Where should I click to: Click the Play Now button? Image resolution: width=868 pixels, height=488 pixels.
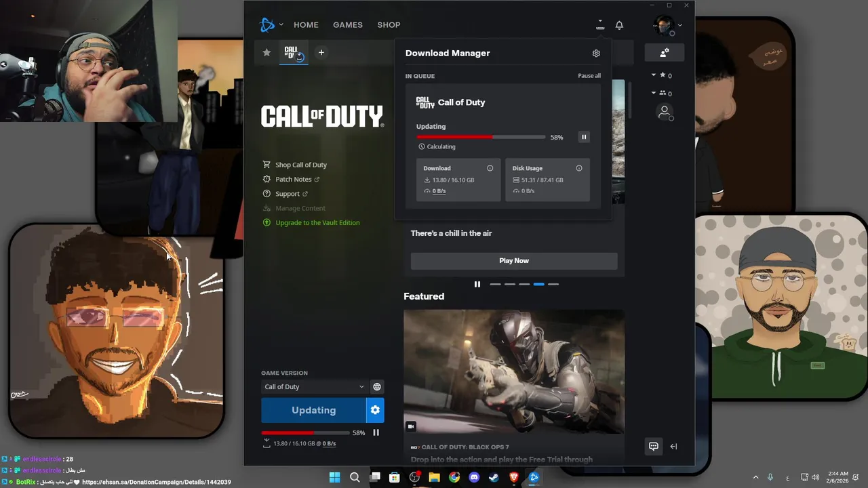[514, 260]
